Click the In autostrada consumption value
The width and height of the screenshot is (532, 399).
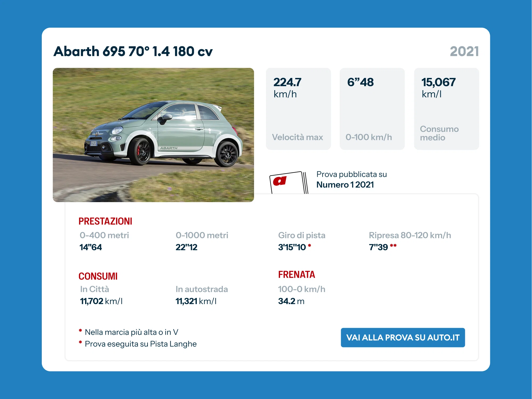[196, 301]
